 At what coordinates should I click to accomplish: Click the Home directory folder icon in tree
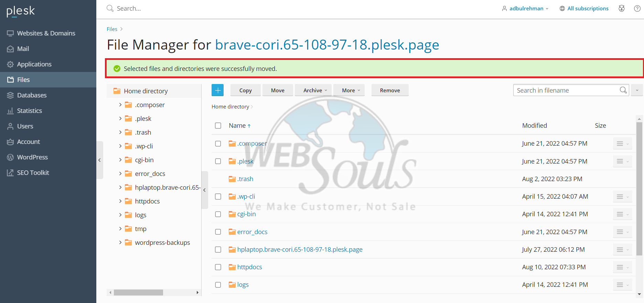(117, 91)
